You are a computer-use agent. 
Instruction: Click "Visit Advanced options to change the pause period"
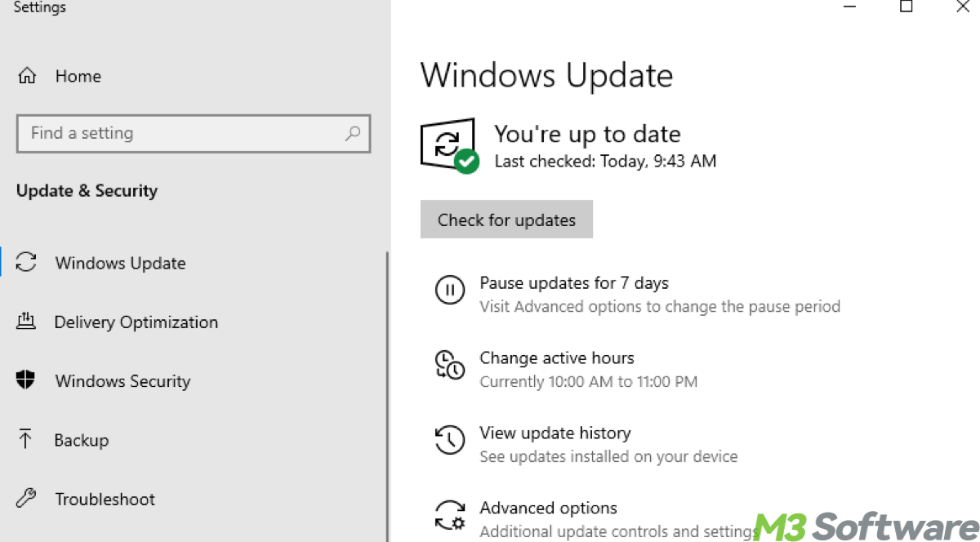click(660, 307)
